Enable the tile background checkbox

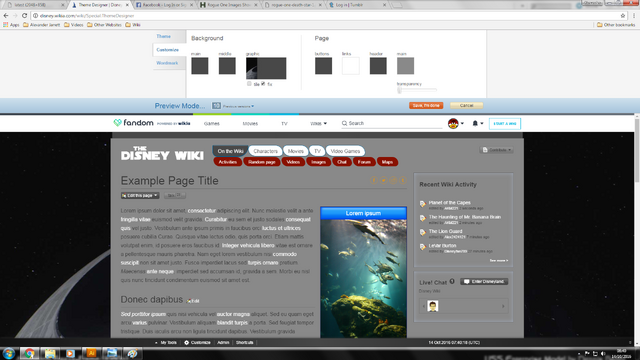point(249,84)
